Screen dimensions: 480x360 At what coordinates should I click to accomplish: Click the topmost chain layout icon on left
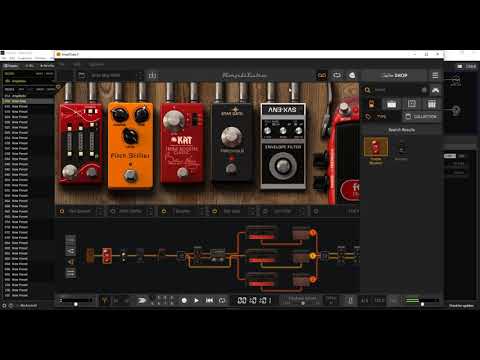click(70, 239)
